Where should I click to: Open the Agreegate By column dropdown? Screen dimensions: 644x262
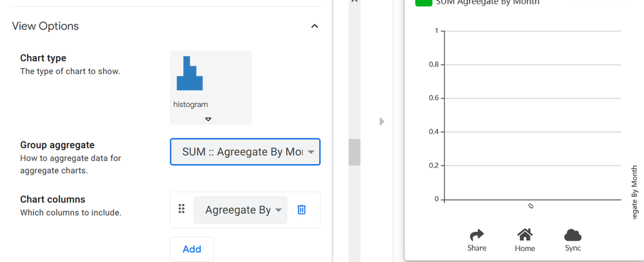pyautogui.click(x=240, y=210)
